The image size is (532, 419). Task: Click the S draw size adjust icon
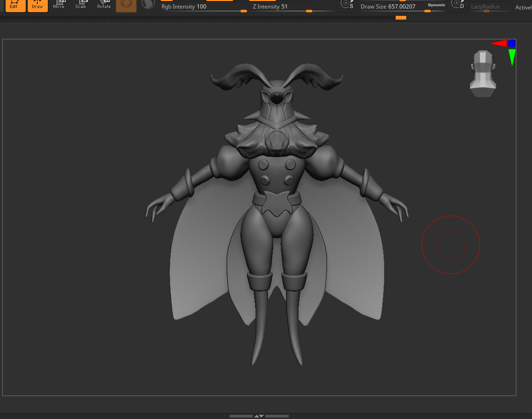point(347,5)
